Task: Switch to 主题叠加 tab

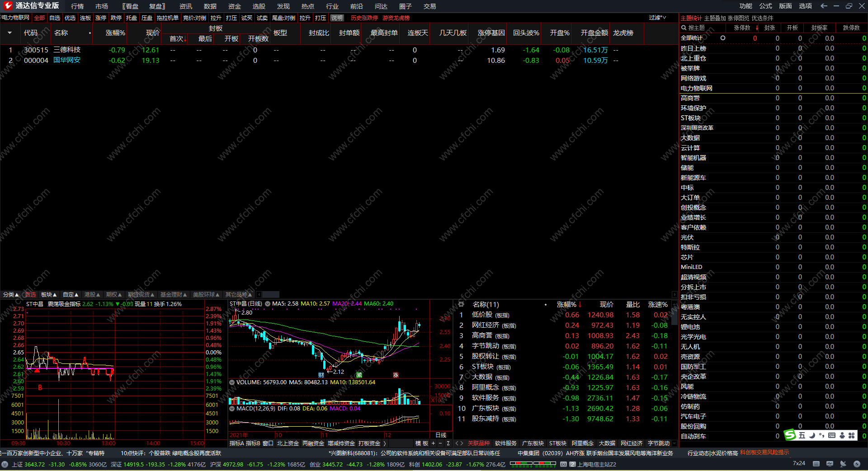Action: coord(715,18)
